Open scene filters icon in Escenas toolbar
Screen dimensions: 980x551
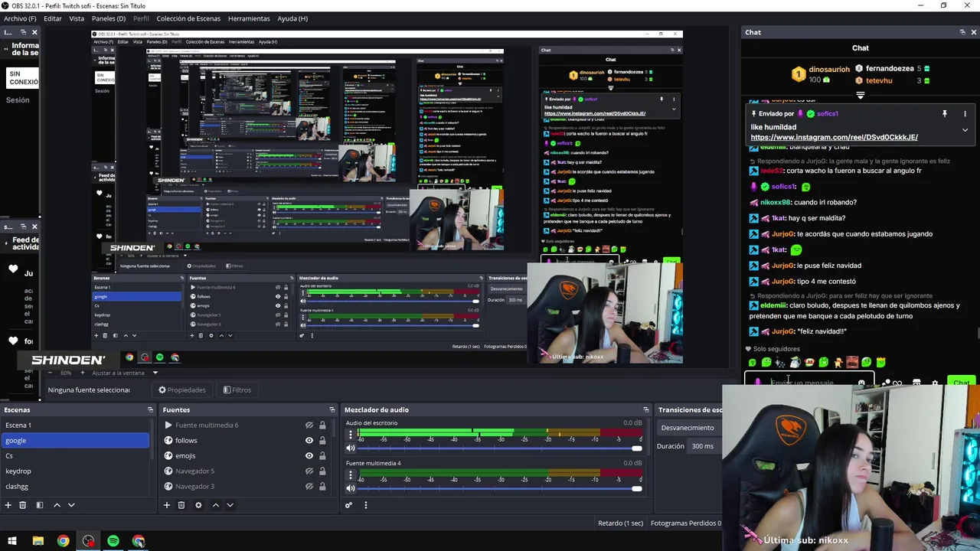(40, 505)
